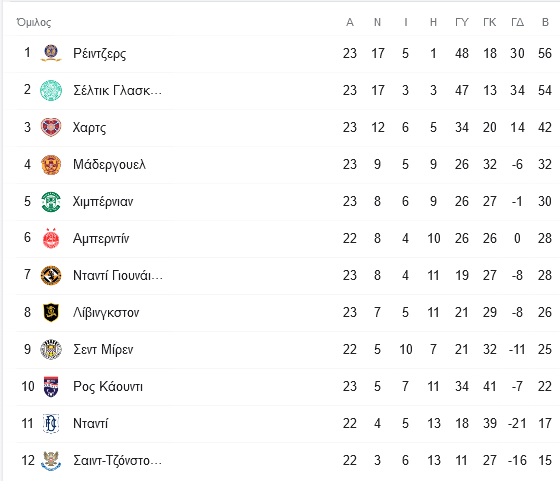Click the Hibernian green crest icon
The width and height of the screenshot is (560, 492).
(x=51, y=202)
